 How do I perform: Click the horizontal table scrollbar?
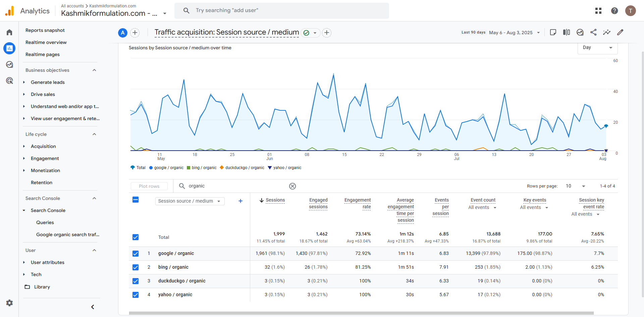point(361,313)
